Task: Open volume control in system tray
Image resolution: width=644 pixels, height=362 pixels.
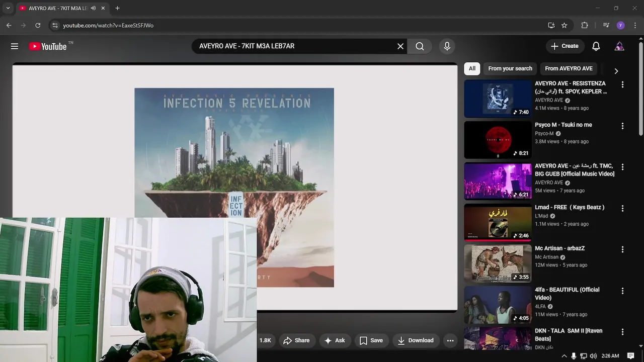Action: click(x=593, y=356)
